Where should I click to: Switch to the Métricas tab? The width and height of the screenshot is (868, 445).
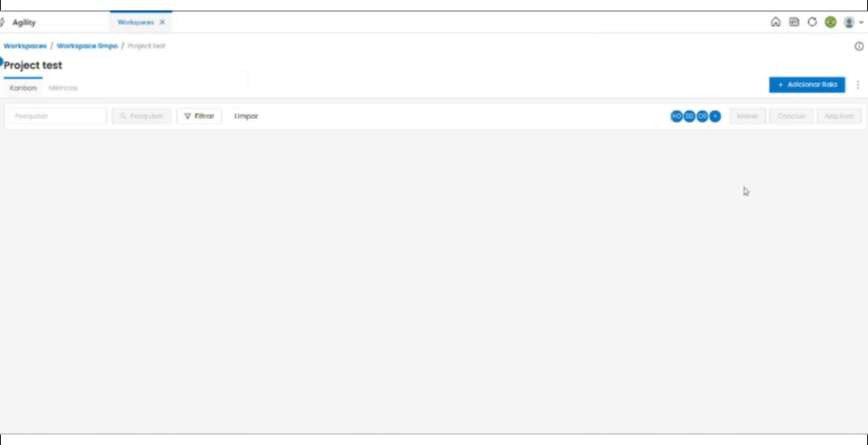[63, 88]
